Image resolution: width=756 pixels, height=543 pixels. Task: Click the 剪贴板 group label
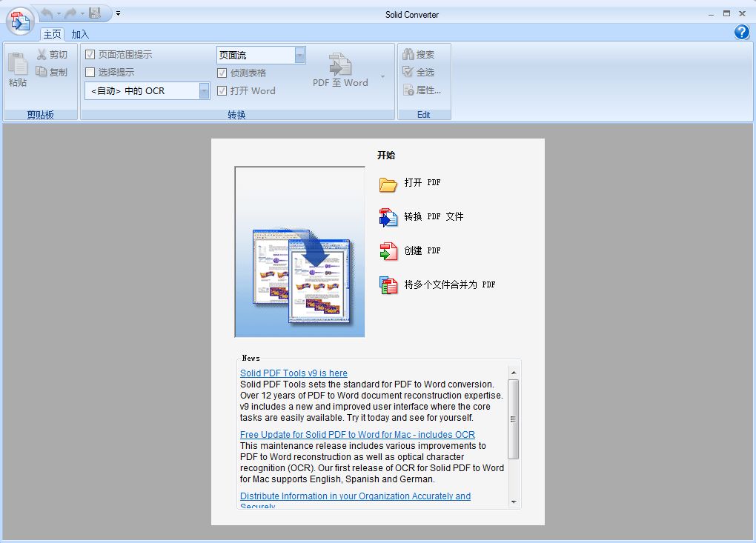(41, 115)
